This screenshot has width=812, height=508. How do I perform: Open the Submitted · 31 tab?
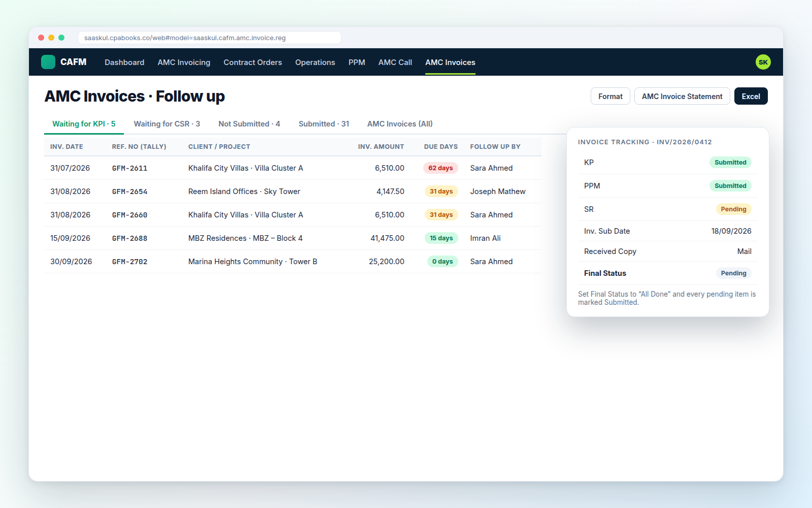pos(324,124)
